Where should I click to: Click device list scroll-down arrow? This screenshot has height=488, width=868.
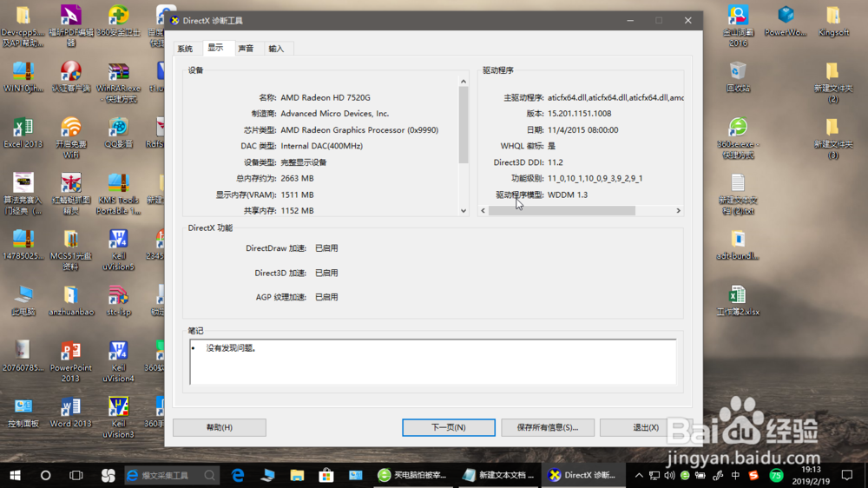pos(464,210)
